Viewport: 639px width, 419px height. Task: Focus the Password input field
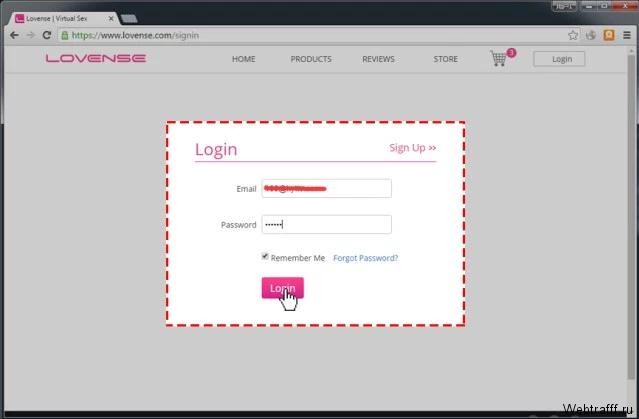[326, 225]
